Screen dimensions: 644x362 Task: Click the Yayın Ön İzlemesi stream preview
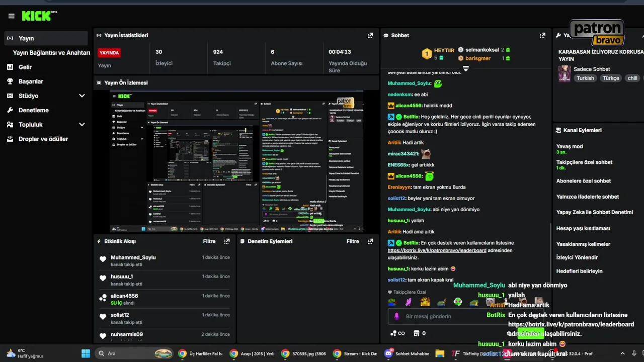pos(236,161)
